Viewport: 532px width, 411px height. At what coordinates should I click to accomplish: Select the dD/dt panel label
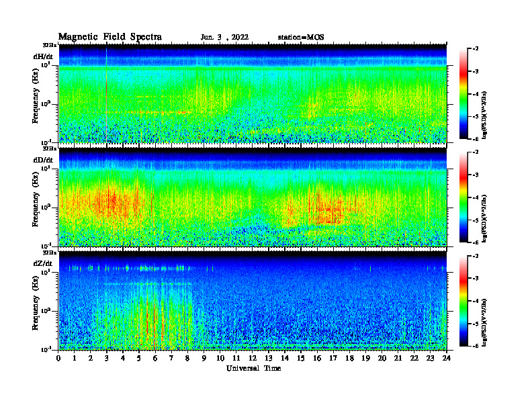43,160
